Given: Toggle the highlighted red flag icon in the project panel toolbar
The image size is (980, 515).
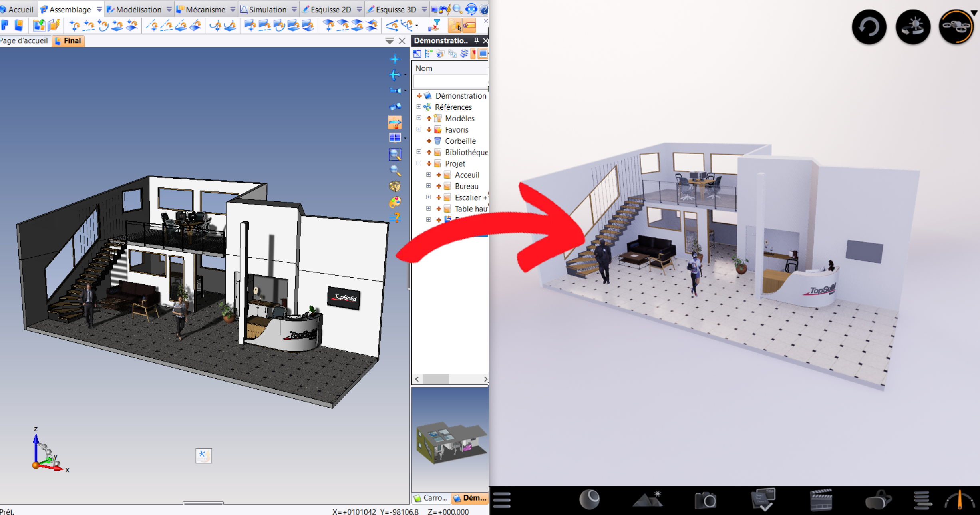Looking at the screenshot, I should (474, 54).
